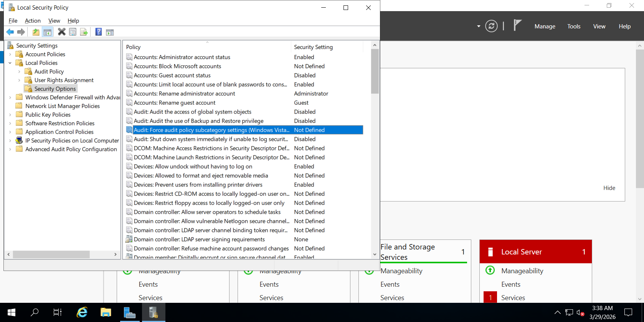The image size is (644, 322).
Task: Toggle Show/Hide Action Pane button
Action: [110, 32]
